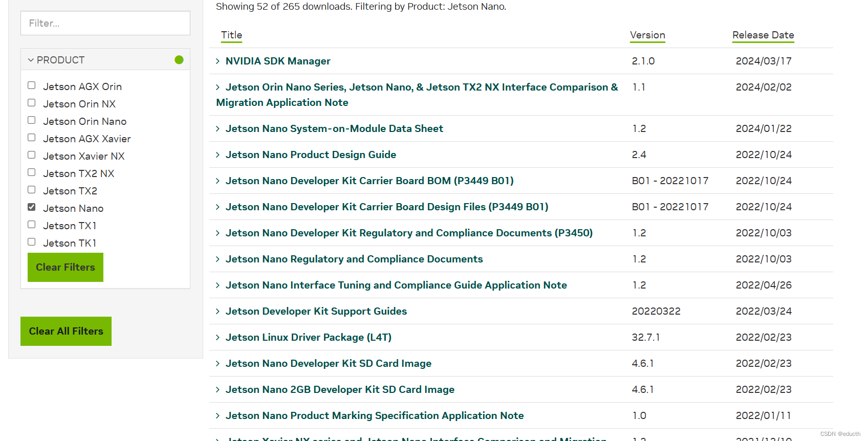Tick the Jetson AGX Xavier checkbox
Viewport: 868px width, 441px height.
32,138
